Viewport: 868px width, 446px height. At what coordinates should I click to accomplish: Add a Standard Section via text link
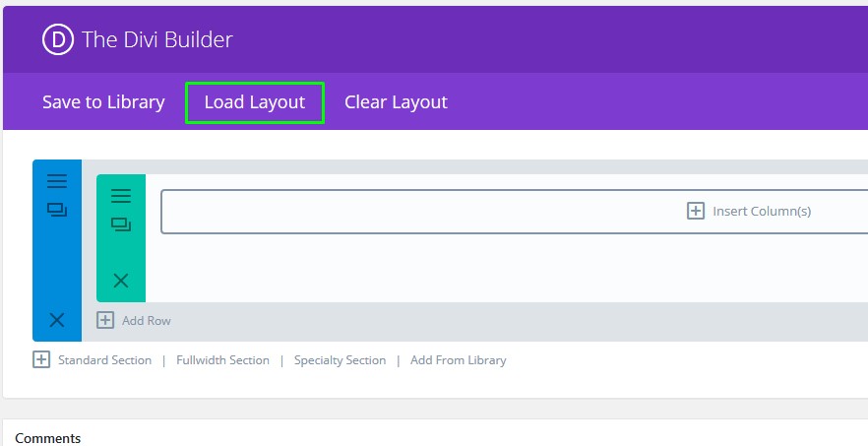pyautogui.click(x=104, y=360)
